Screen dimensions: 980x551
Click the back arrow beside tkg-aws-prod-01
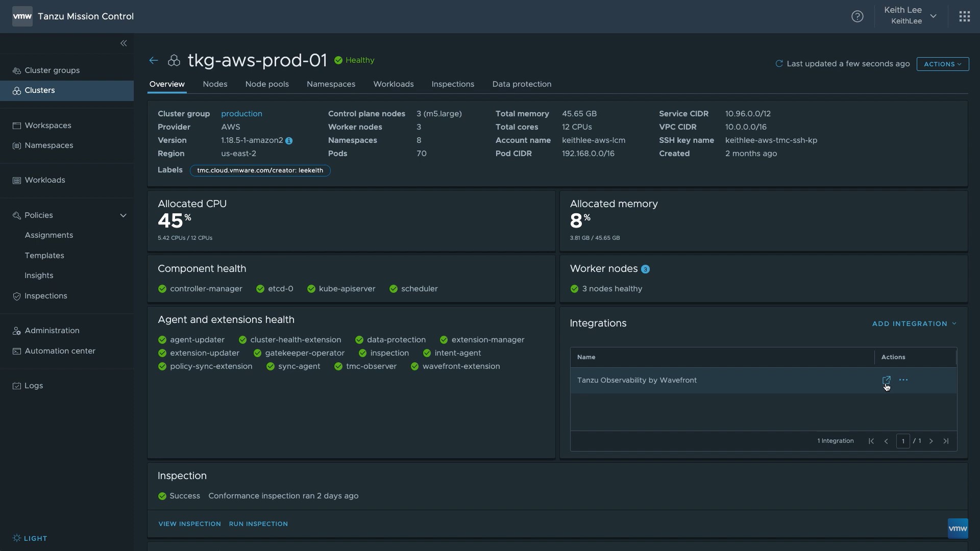[153, 60]
